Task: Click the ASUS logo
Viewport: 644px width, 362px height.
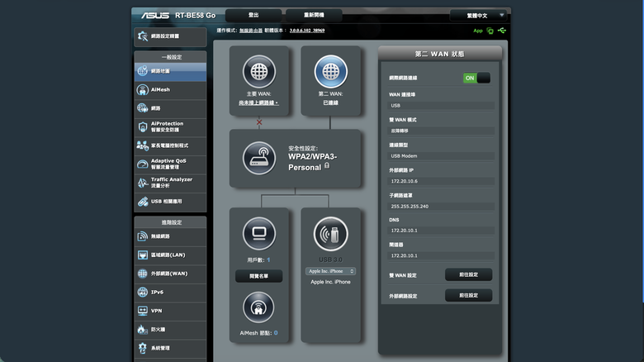Action: pos(155,16)
